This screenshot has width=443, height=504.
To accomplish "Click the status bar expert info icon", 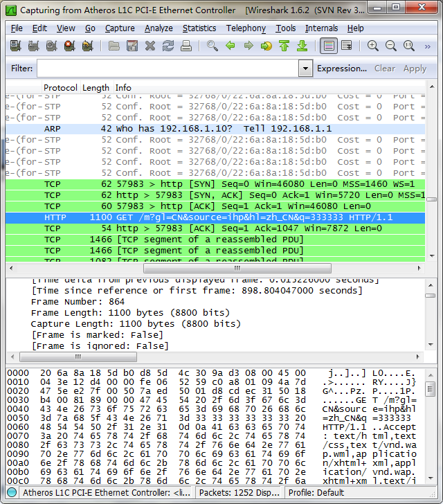I will click(12, 492).
